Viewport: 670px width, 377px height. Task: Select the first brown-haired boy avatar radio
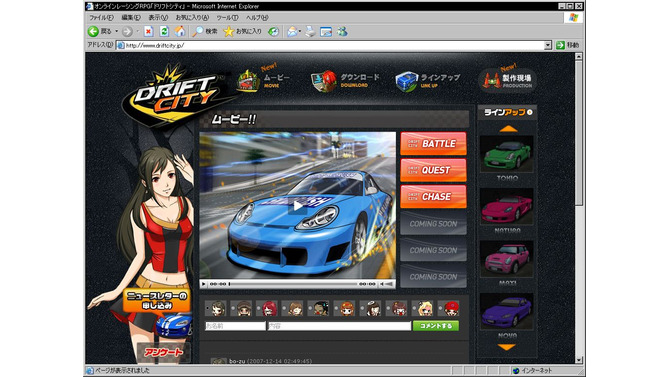tap(207, 308)
